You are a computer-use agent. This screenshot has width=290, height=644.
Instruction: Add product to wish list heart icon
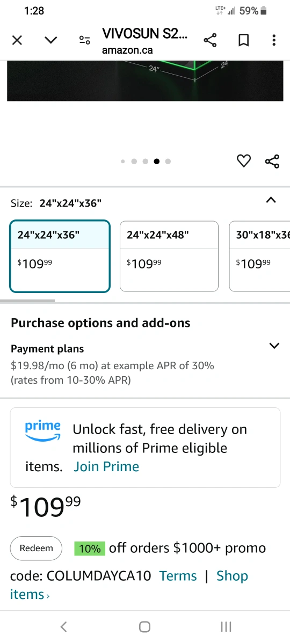[244, 160]
